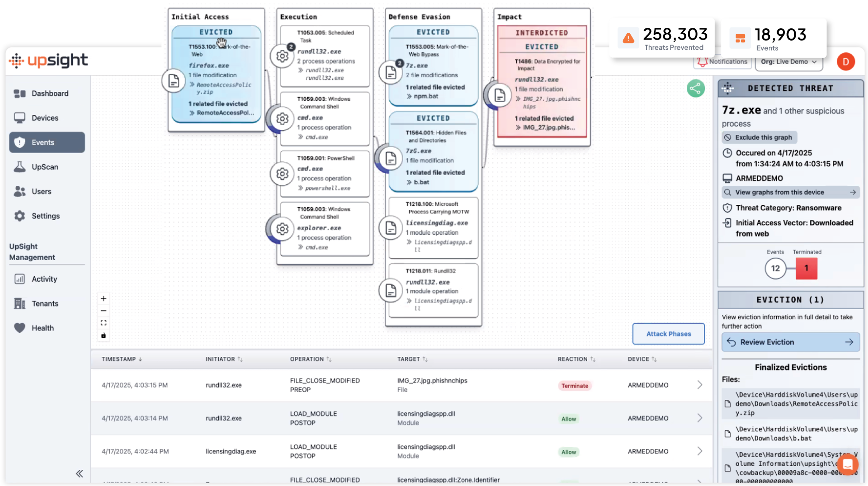Screen dimensions: 868x486
Task: Click the Terminate reaction badge
Action: 574,386
